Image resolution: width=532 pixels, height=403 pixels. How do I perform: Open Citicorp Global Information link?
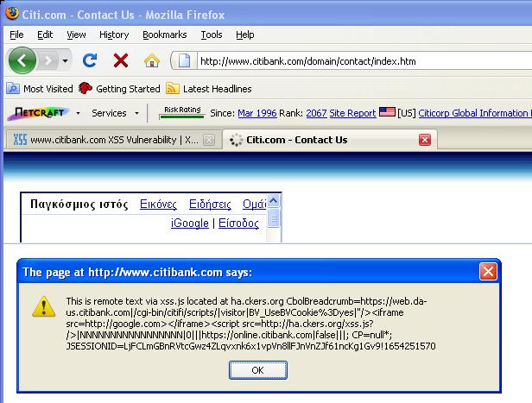475,113
